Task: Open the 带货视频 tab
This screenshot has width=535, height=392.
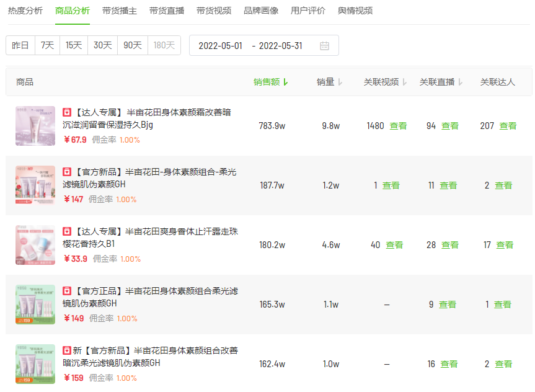Action: tap(214, 11)
